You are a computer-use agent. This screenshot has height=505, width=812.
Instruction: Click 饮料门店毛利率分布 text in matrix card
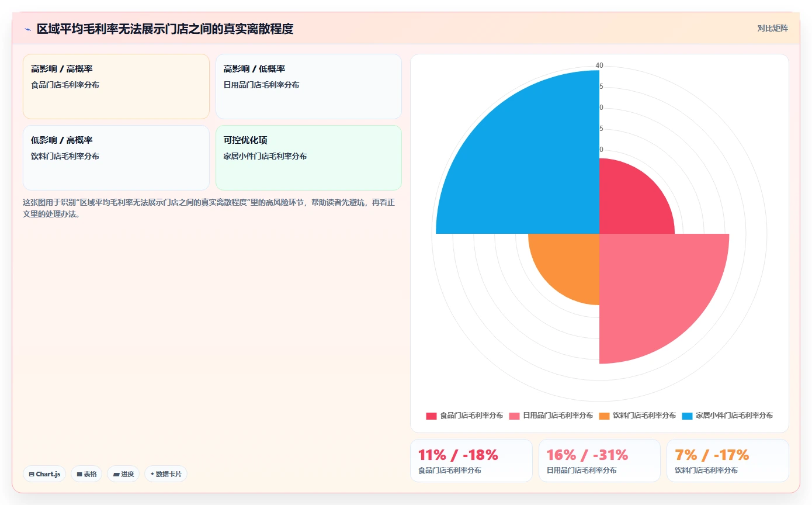pyautogui.click(x=65, y=156)
